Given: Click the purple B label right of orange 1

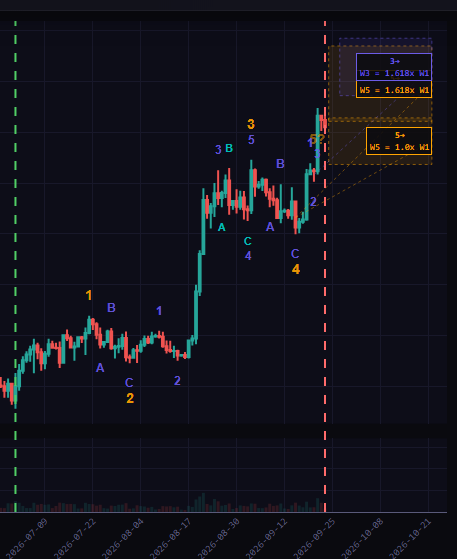Looking at the screenshot, I should [x=111, y=308].
